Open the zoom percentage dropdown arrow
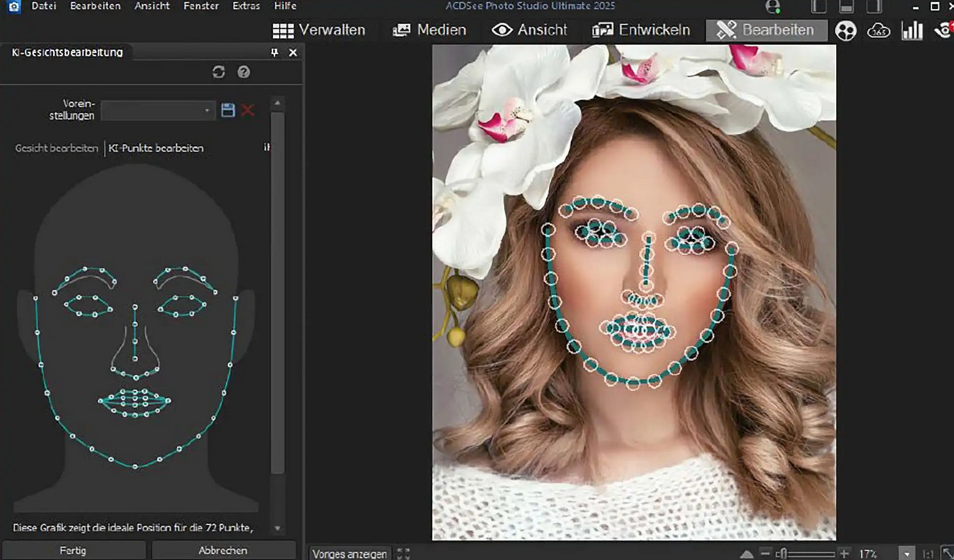The image size is (954, 560). coord(906,553)
